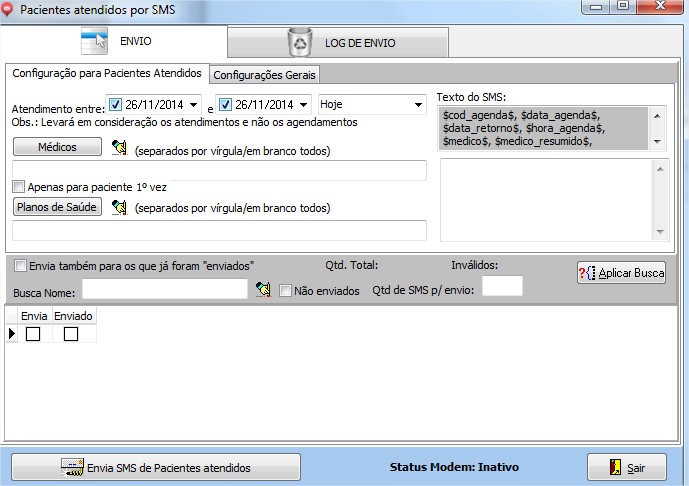
Task: Tick the Envia checkbox in grid row
Action: (33, 335)
